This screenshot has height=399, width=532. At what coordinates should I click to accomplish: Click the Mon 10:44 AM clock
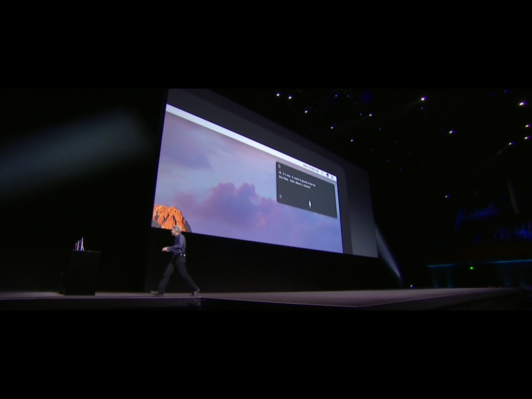311,168
